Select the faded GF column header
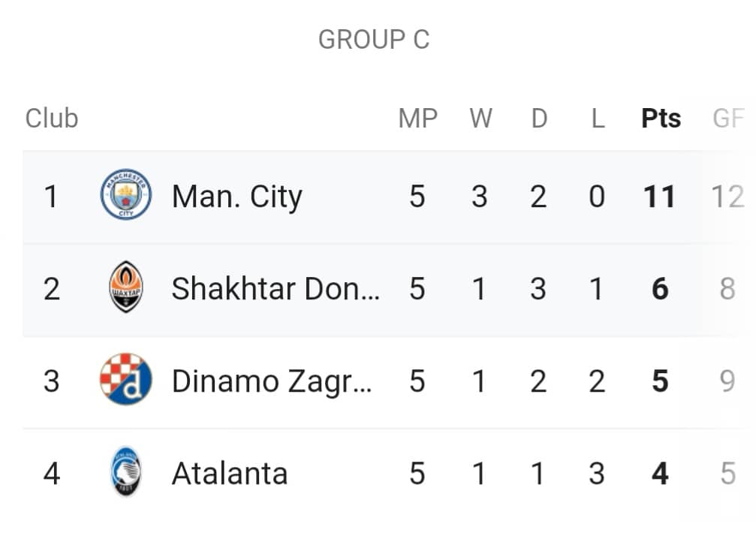This screenshot has height=536, width=756. tap(728, 118)
